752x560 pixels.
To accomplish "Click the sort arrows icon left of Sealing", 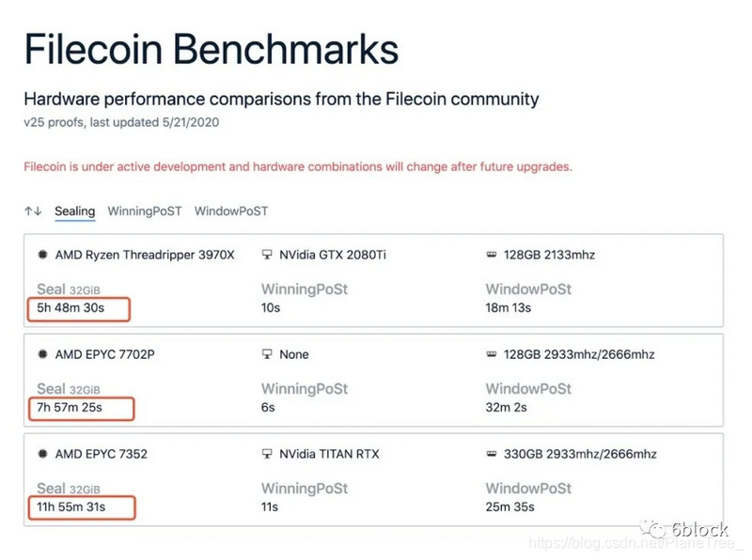I will [31, 211].
